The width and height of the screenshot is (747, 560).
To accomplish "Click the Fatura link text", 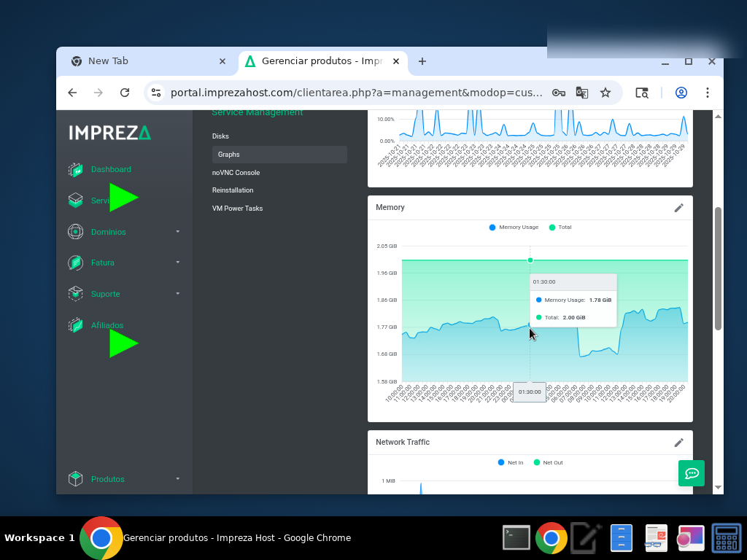I will 102,262.
